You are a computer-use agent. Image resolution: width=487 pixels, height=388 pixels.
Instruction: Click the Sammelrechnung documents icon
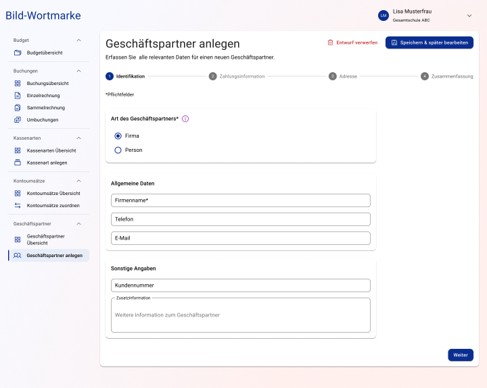click(x=18, y=108)
